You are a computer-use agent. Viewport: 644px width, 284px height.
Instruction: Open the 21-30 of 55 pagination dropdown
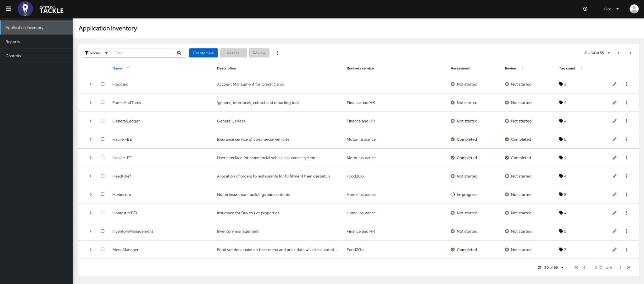point(597,53)
